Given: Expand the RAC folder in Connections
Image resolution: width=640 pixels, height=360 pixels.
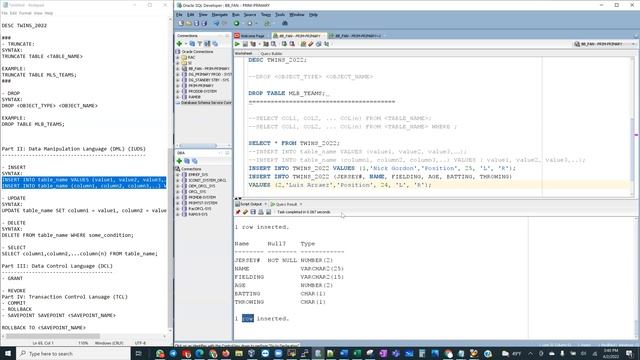Looking at the screenshot, I should pyautogui.click(x=178, y=58).
